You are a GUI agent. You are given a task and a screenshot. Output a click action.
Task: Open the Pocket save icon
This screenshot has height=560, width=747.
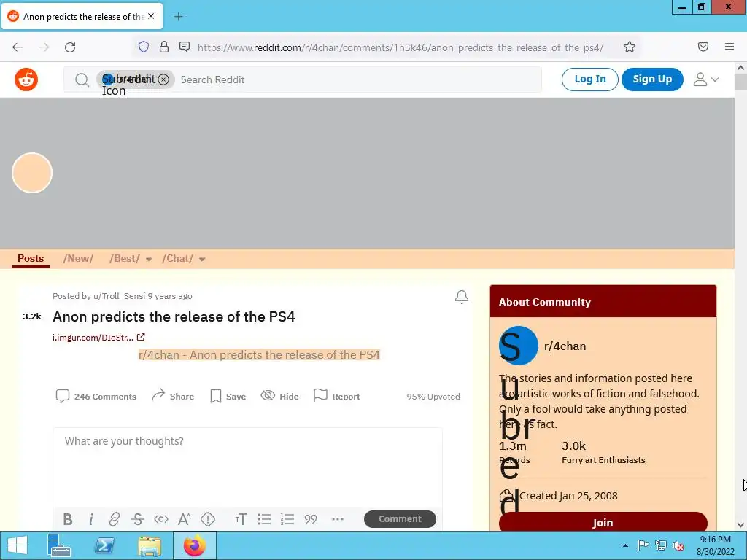(x=703, y=47)
